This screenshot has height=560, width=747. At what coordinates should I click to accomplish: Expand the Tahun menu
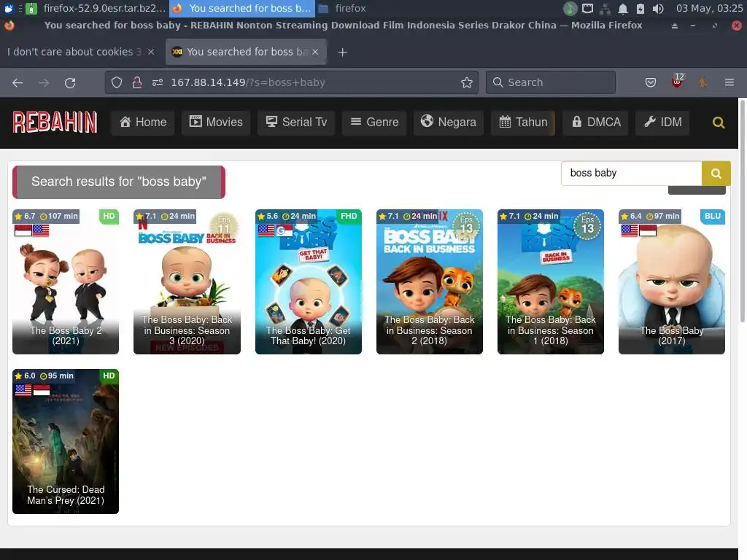(523, 122)
